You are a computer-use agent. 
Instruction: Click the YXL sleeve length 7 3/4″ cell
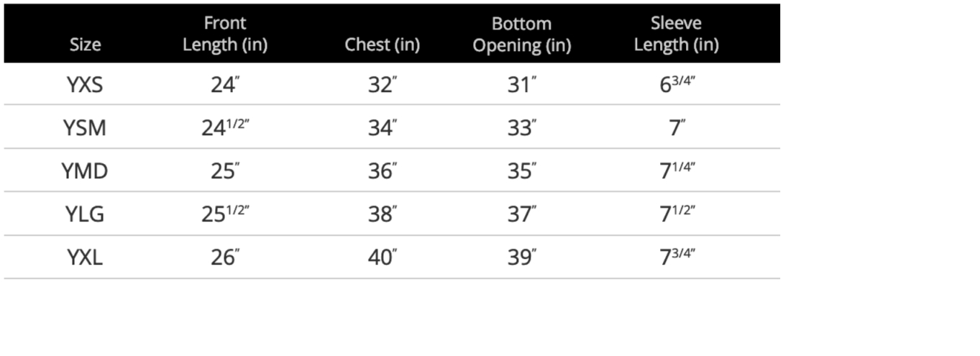click(x=677, y=257)
